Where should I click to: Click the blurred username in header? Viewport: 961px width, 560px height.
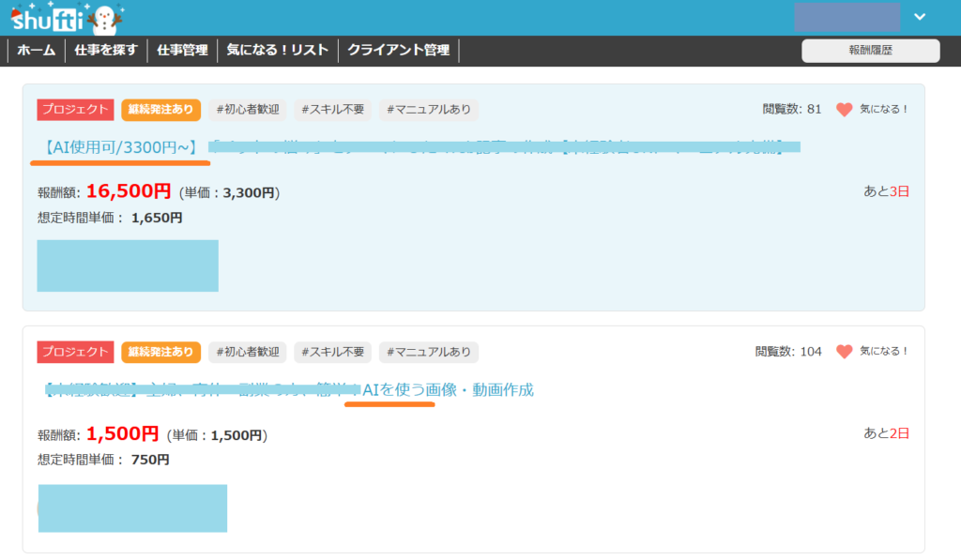[847, 17]
